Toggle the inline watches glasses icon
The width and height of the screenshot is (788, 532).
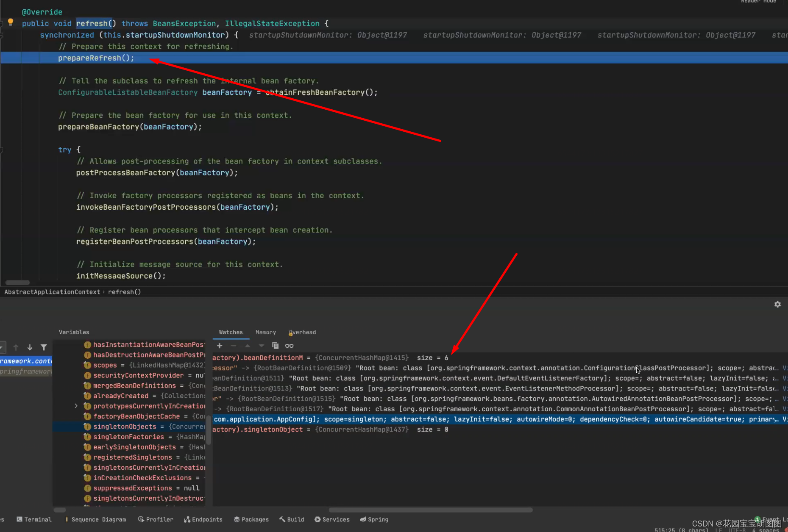(290, 346)
